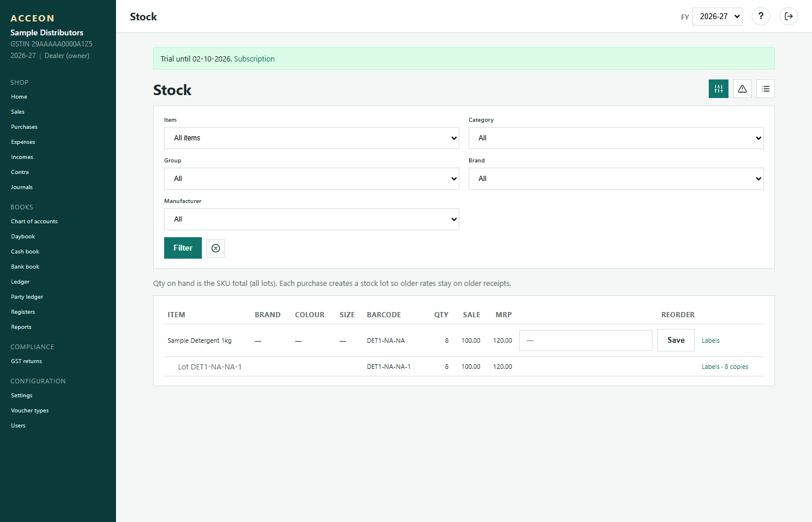Viewport: 812px width, 522px height.
Task: Open Party ledger in sidebar
Action: coord(27,297)
